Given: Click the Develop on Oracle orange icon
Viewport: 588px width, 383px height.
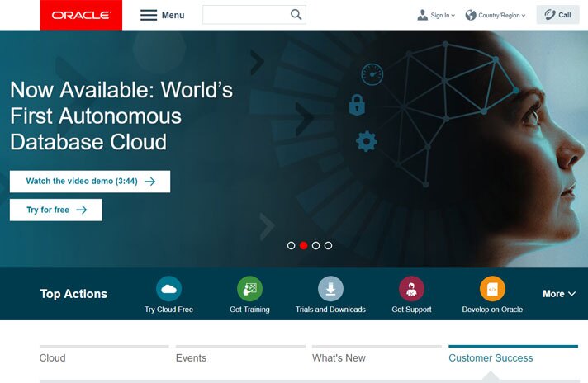Looking at the screenshot, I should point(492,289).
